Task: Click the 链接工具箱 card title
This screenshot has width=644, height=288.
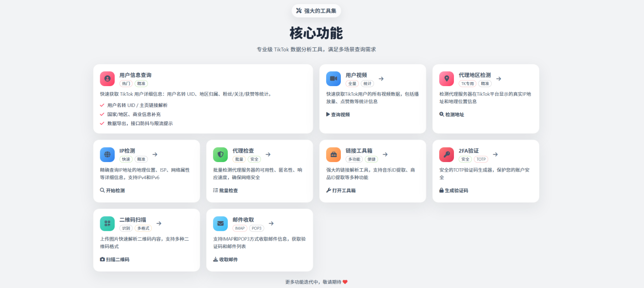Action: pyautogui.click(x=359, y=151)
